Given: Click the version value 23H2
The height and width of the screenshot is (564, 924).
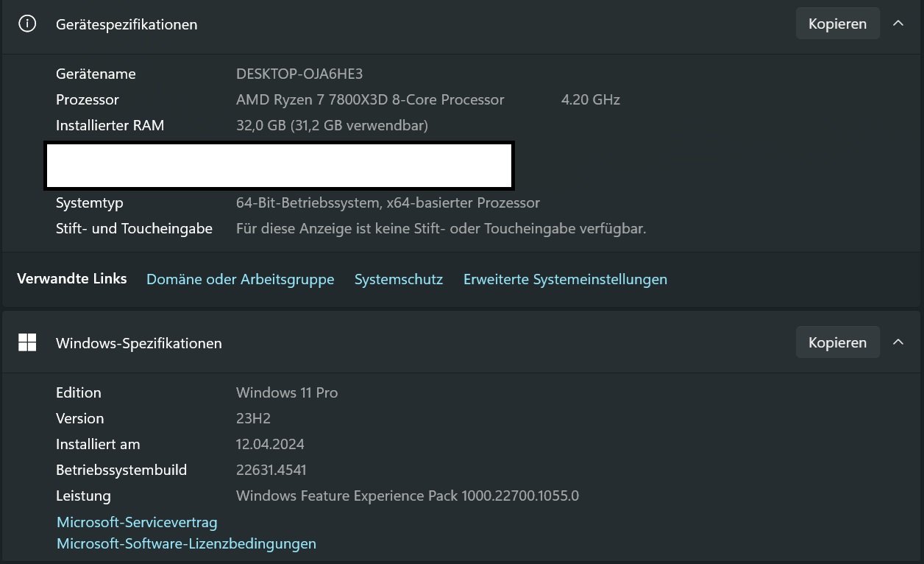Looking at the screenshot, I should [253, 418].
